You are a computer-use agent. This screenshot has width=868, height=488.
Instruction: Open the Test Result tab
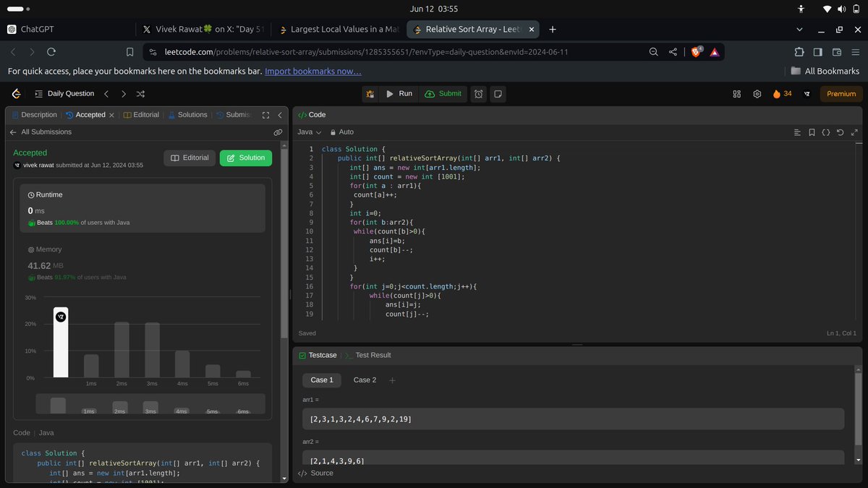pos(368,355)
